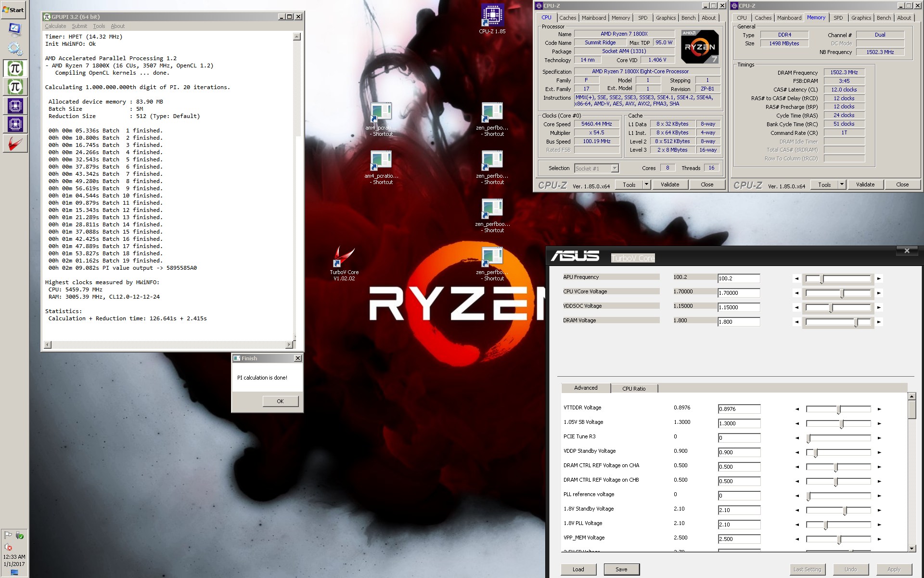Image resolution: width=924 pixels, height=578 pixels.
Task: Click GPUPI vertical scrollbar up arrow
Action: 296,37
